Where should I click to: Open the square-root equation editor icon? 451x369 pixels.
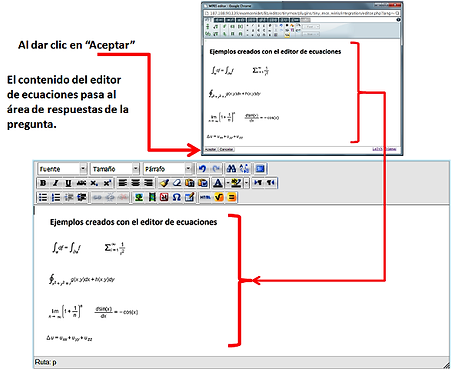(x=219, y=197)
